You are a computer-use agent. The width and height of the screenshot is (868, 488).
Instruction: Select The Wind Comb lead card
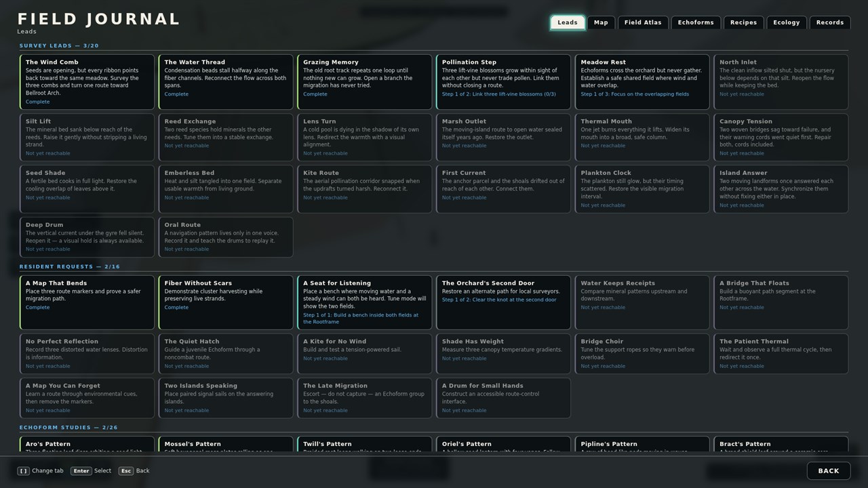(x=87, y=82)
